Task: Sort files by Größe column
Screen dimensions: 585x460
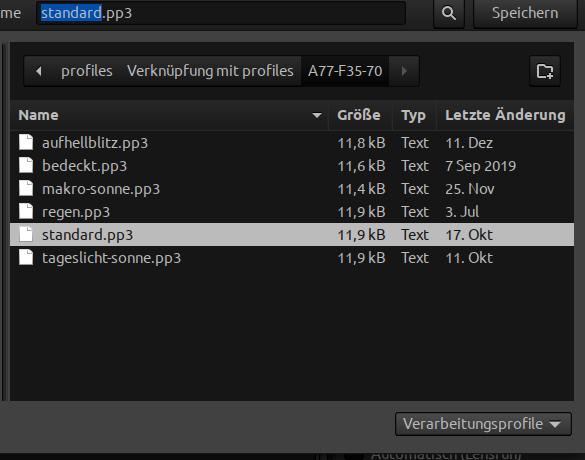Action: (x=360, y=115)
